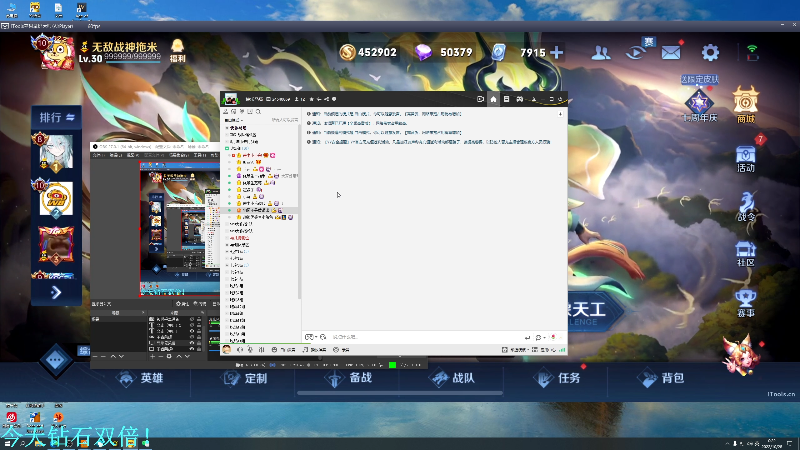Collapse the green active channel in channel tree
This screenshot has height=450, width=800.
[228, 148]
